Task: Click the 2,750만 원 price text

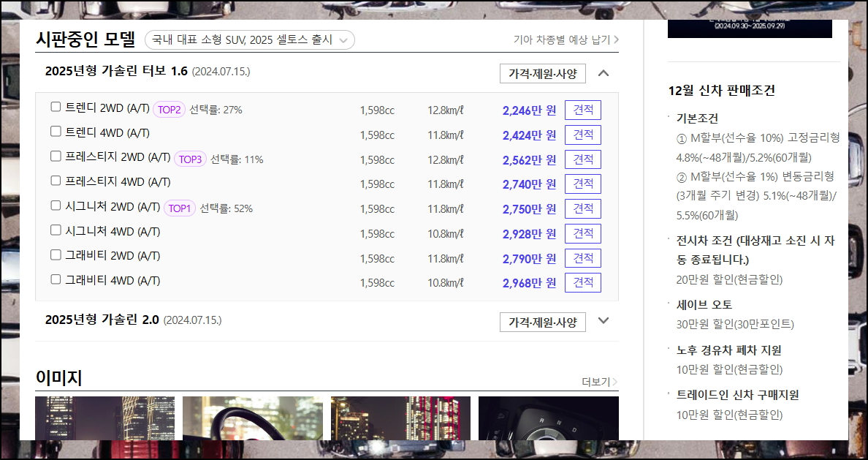Action: 529,209
